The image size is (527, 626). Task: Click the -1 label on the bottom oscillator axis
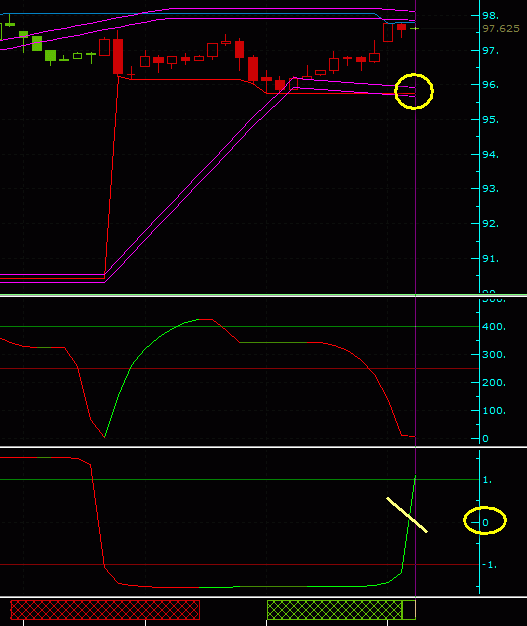pos(489,565)
